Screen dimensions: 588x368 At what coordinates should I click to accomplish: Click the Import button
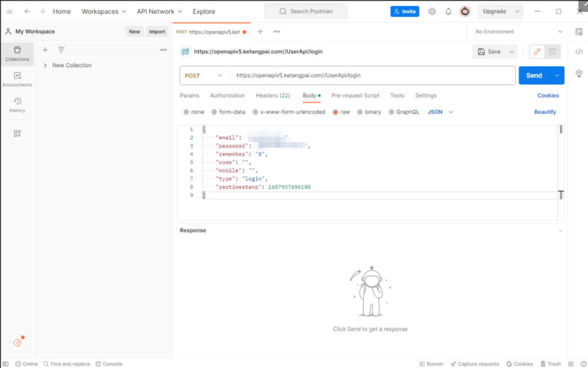tap(157, 32)
